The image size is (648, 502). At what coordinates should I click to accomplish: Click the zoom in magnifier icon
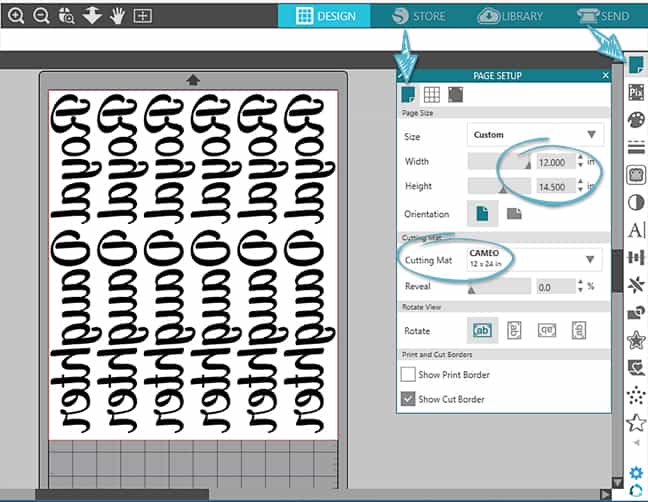click(16, 16)
